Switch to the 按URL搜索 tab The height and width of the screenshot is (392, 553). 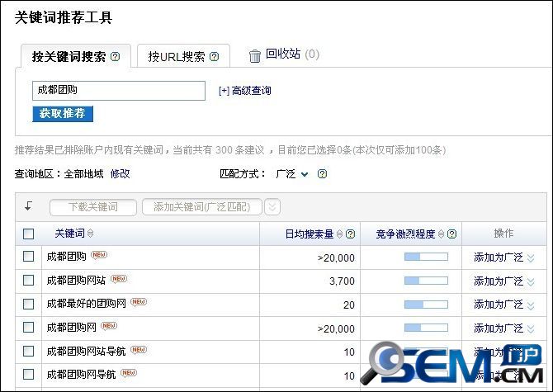click(176, 57)
